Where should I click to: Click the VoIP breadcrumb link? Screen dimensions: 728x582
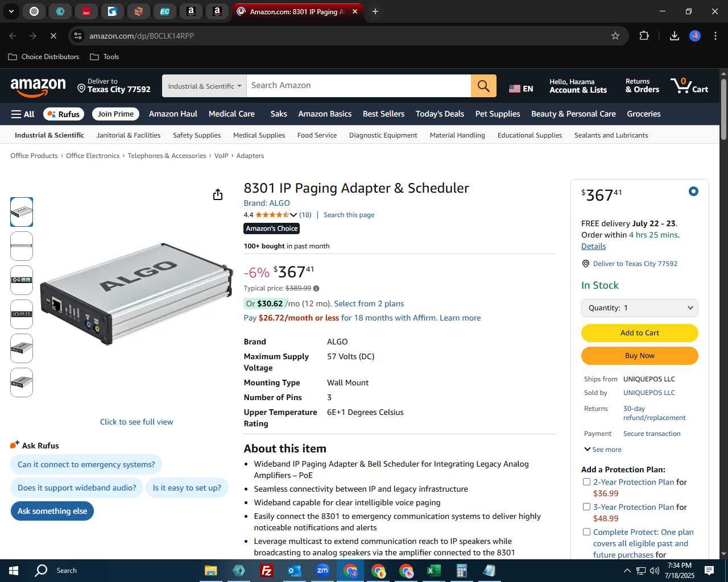(221, 156)
